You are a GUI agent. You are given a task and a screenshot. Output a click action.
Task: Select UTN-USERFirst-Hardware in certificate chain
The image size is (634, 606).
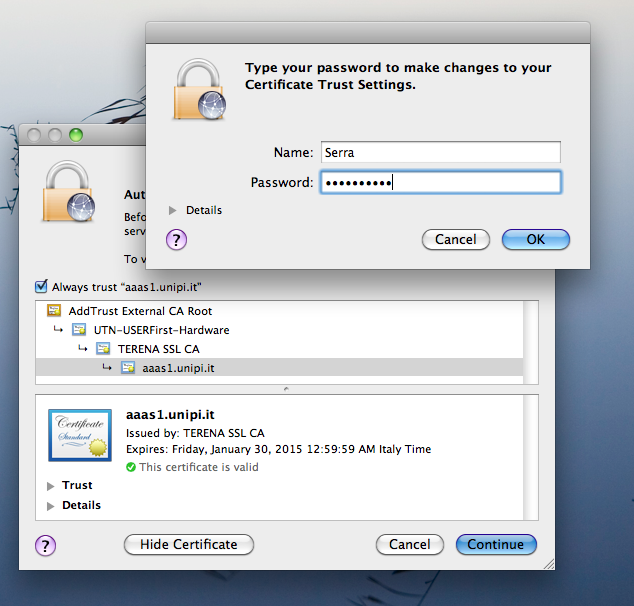[x=279, y=329]
